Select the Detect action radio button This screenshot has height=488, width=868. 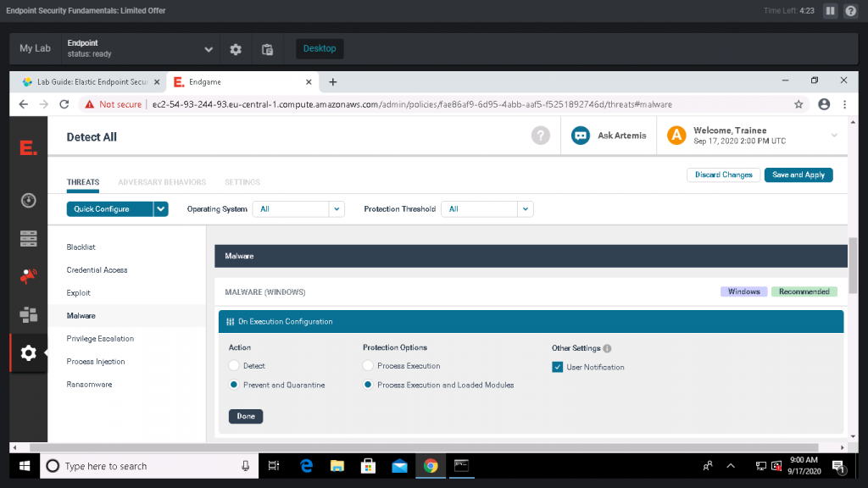tap(234, 366)
